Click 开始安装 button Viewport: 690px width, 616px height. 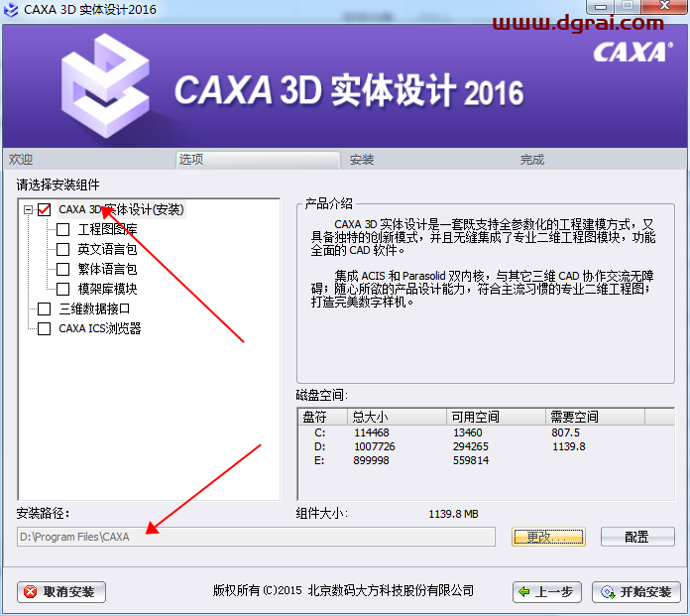636,592
